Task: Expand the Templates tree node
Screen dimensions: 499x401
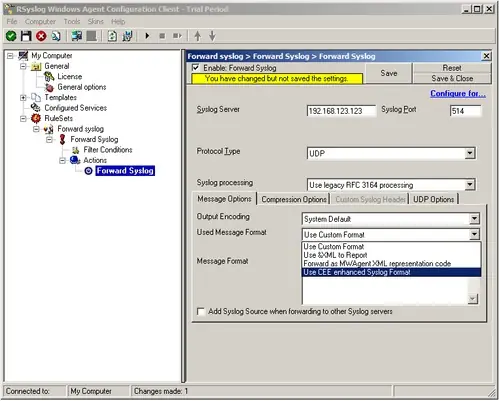Action: [23, 98]
